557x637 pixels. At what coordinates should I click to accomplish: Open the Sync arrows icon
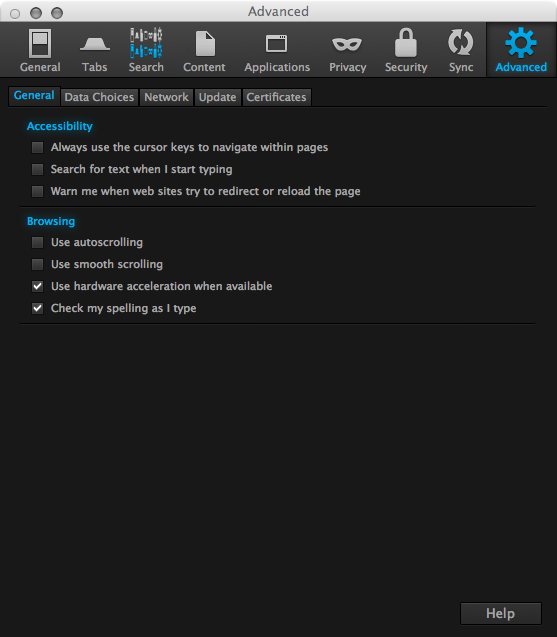[461, 42]
